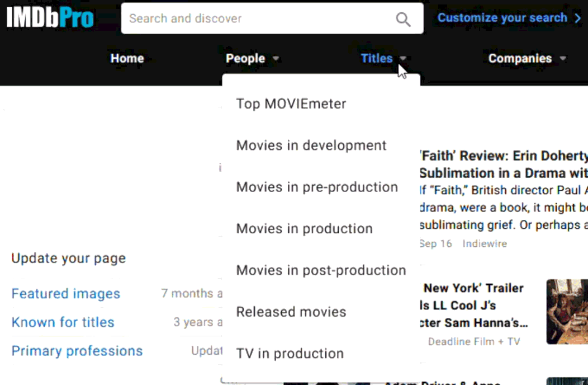Open the 'Faith' Review news headline
The width and height of the screenshot is (588, 385).
coord(504,165)
